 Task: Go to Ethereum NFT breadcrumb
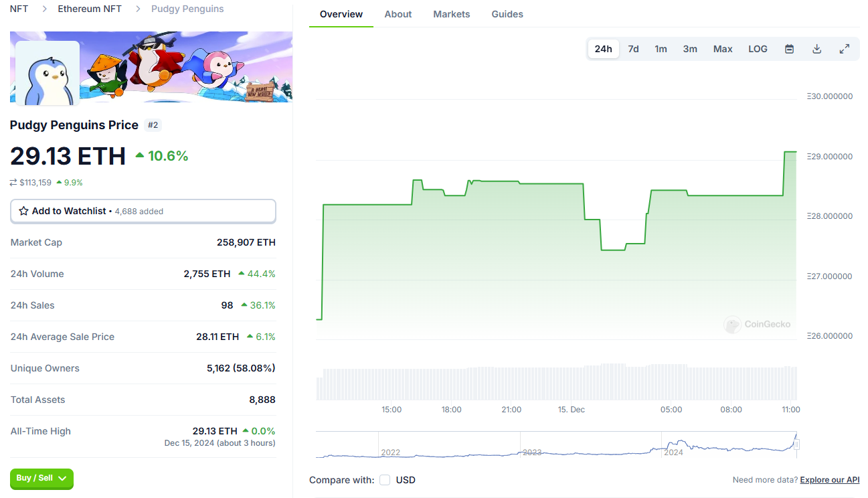pos(90,9)
